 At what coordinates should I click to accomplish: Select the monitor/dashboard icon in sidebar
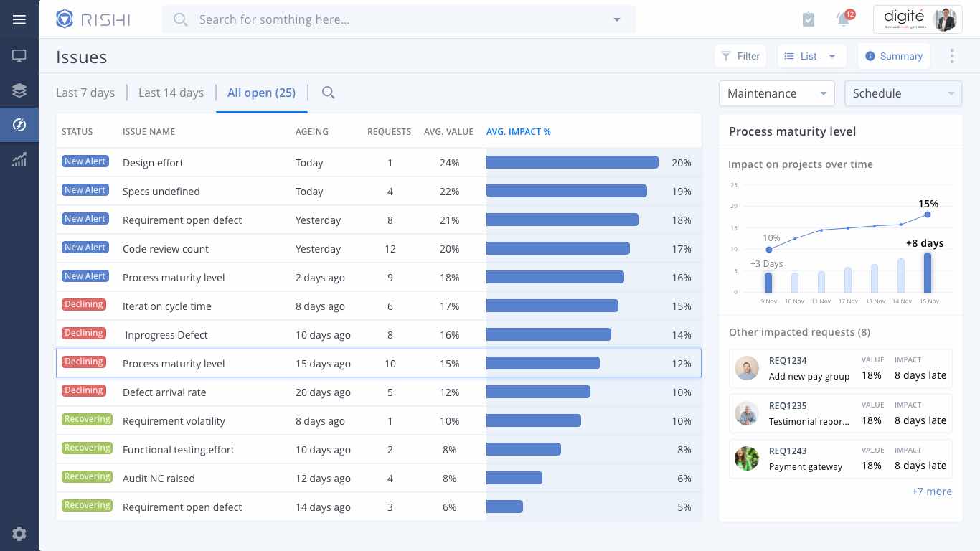coord(19,55)
